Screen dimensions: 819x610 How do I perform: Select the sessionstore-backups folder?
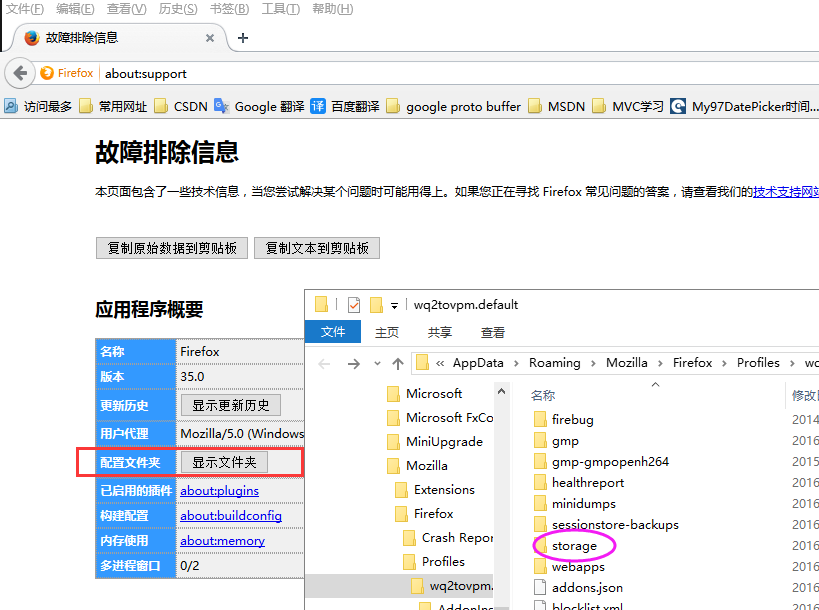click(606, 525)
